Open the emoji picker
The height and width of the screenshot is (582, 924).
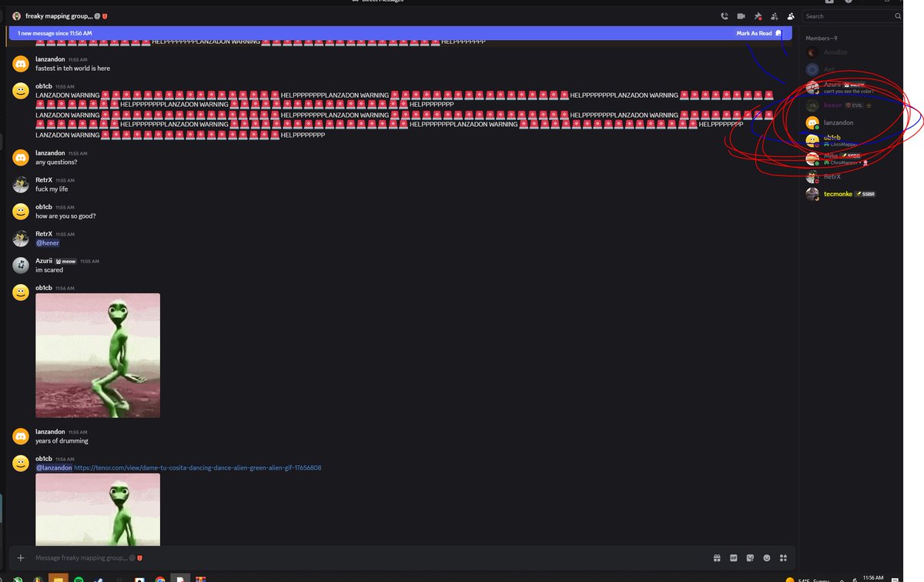[767, 557]
